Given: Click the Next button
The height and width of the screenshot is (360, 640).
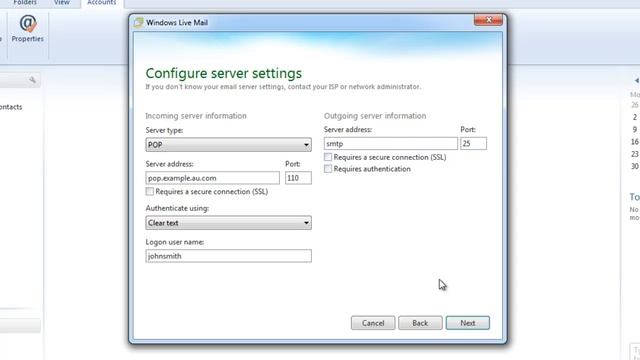Looking at the screenshot, I should tap(468, 323).
